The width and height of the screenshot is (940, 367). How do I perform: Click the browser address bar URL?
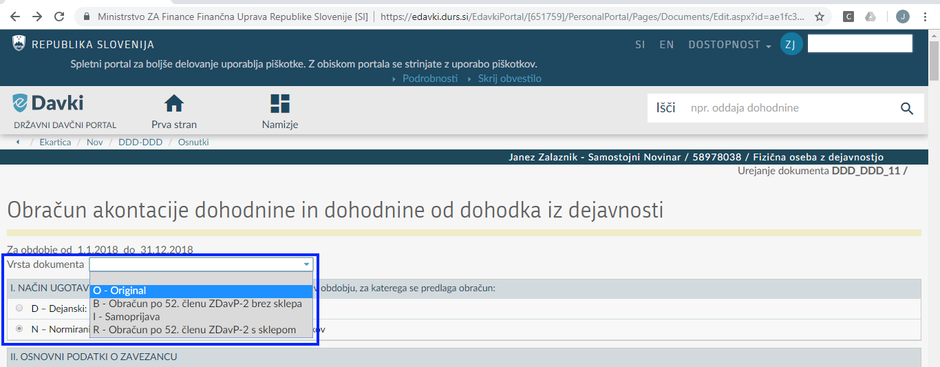[x=591, y=17]
